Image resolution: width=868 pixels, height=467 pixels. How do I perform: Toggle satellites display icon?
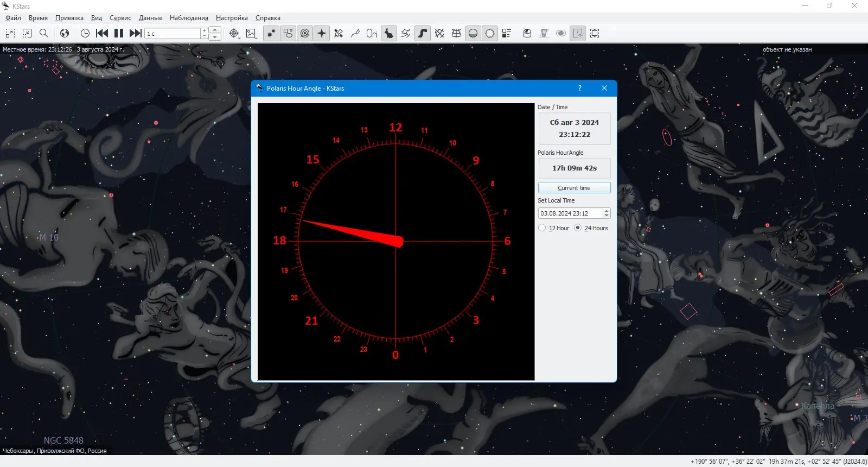339,33
